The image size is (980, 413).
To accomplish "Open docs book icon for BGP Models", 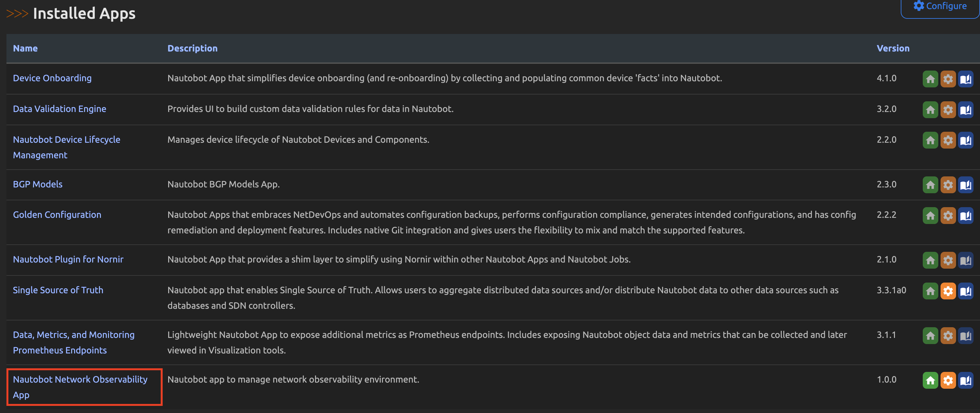I will [965, 185].
